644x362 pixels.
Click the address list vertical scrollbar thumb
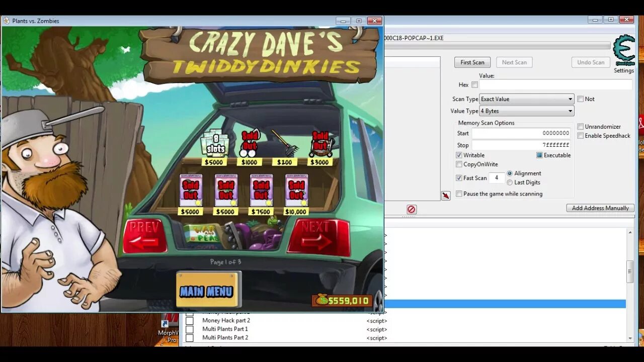coord(629,271)
